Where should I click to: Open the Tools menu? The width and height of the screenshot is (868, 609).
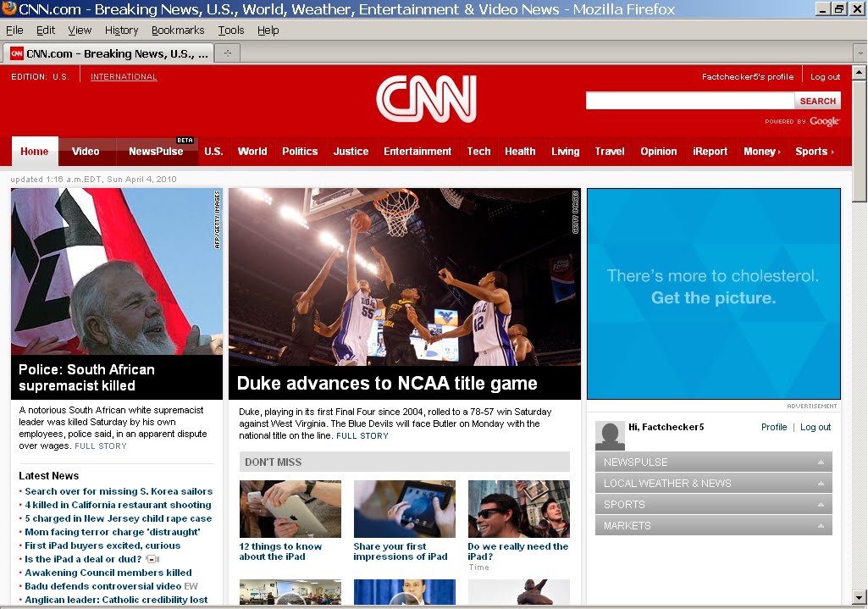pyautogui.click(x=231, y=30)
